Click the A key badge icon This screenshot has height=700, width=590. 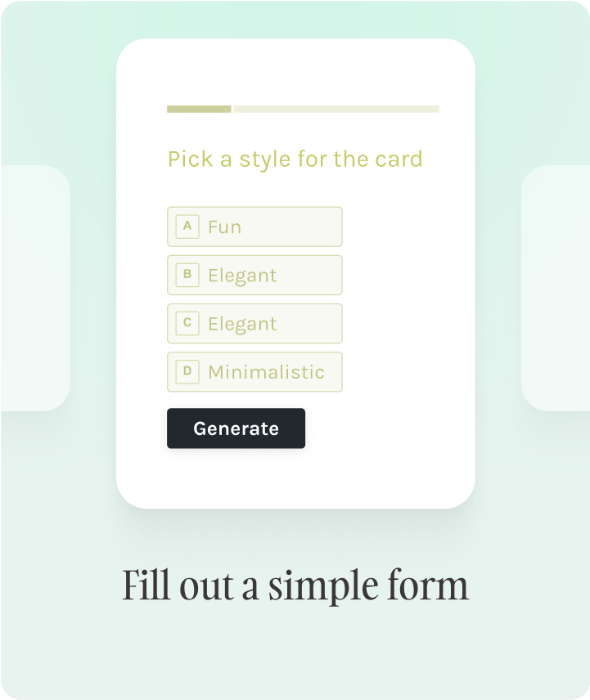(x=187, y=227)
